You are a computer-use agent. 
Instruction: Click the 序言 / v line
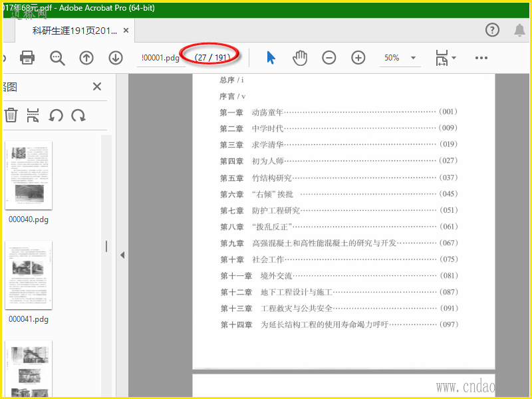coord(232,96)
